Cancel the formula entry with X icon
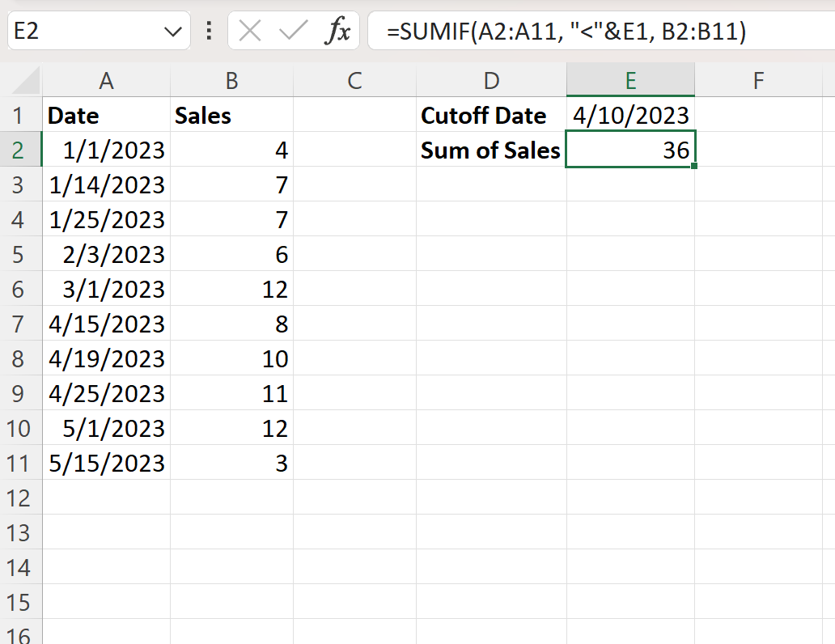 pyautogui.click(x=250, y=31)
